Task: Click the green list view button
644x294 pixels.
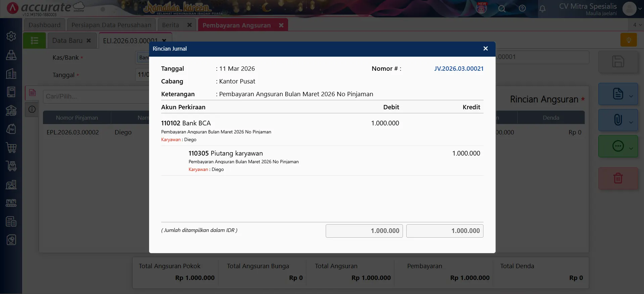Action: click(34, 41)
